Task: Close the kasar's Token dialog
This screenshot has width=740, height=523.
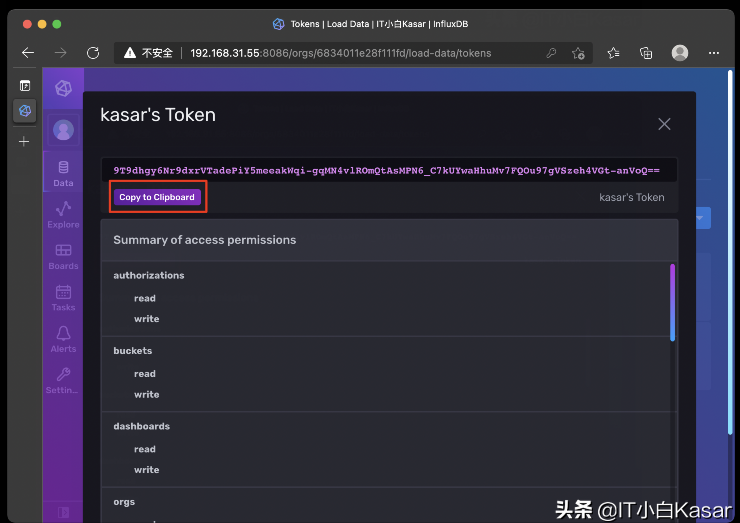Action: pyautogui.click(x=664, y=124)
